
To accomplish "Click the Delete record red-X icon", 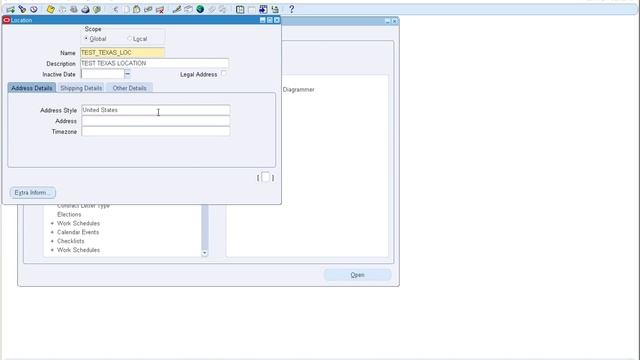I will click(160, 9).
